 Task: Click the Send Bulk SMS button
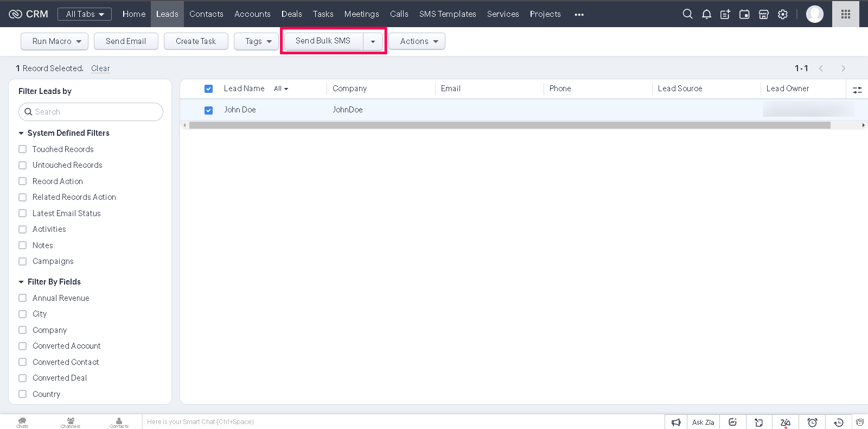pos(323,41)
